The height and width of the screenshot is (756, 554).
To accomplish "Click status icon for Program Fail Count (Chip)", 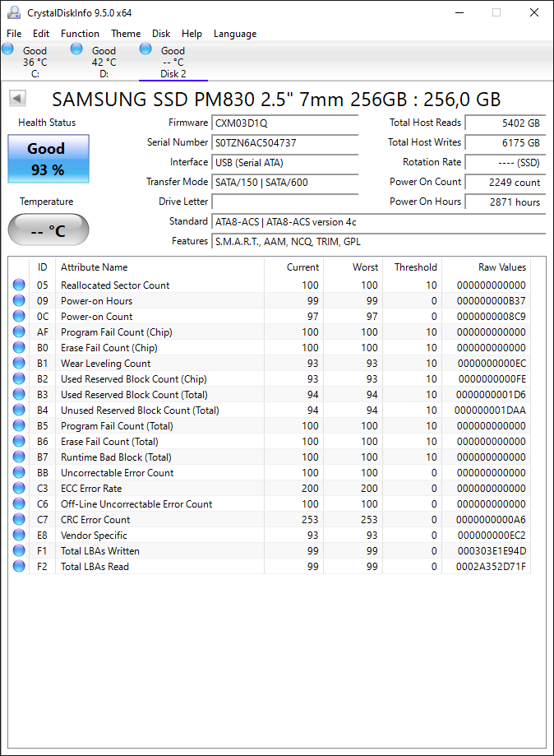I will click(19, 332).
